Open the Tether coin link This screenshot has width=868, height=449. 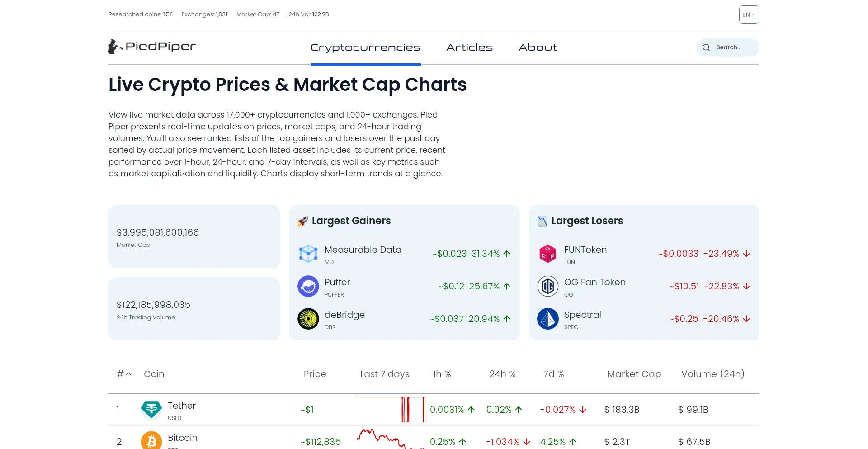coord(182,406)
